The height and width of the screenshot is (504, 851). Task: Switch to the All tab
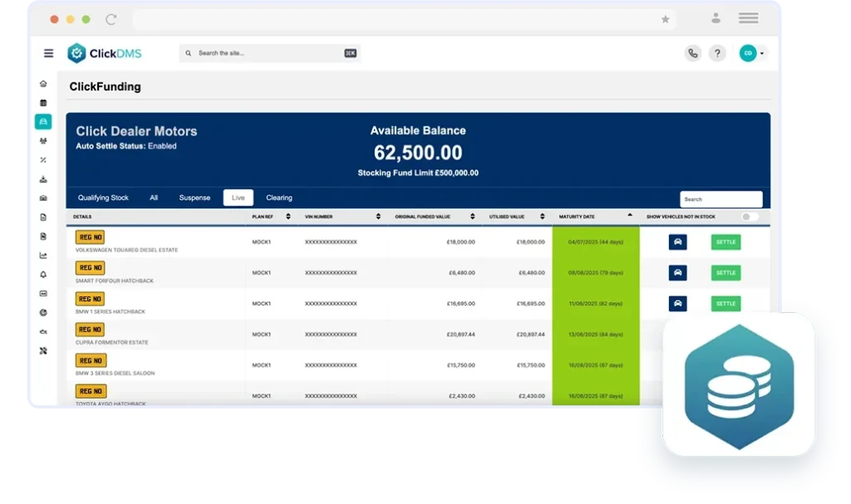(154, 198)
